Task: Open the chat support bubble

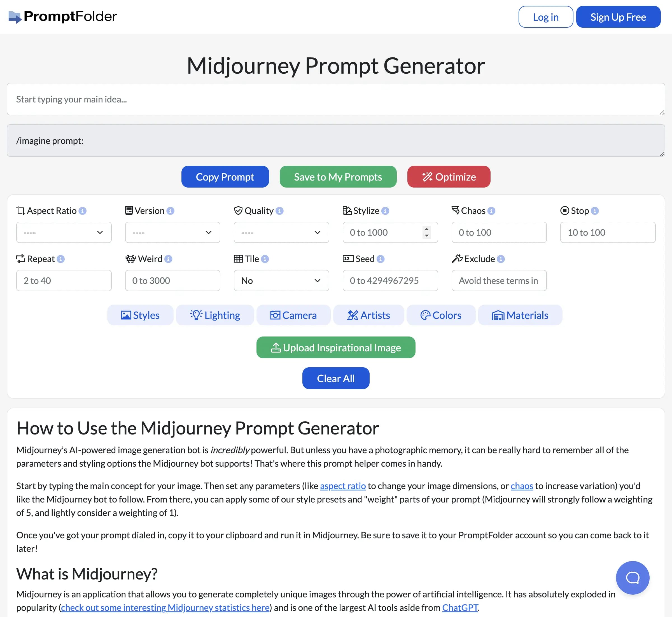Action: click(632, 578)
